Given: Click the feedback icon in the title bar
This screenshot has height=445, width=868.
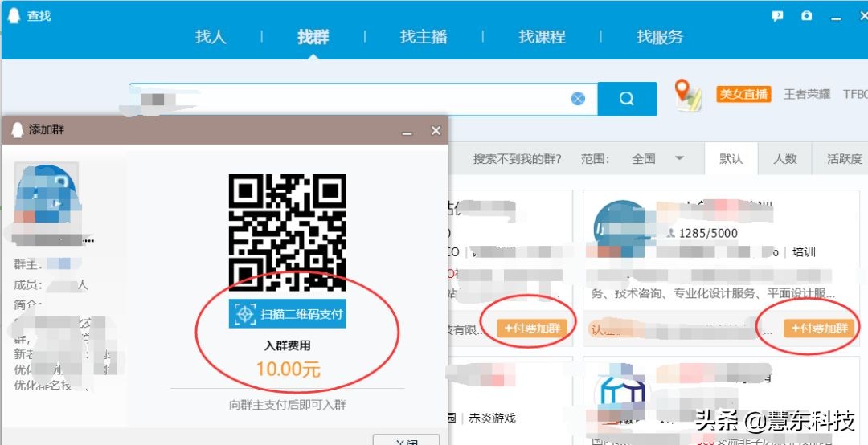Looking at the screenshot, I should tap(778, 16).
